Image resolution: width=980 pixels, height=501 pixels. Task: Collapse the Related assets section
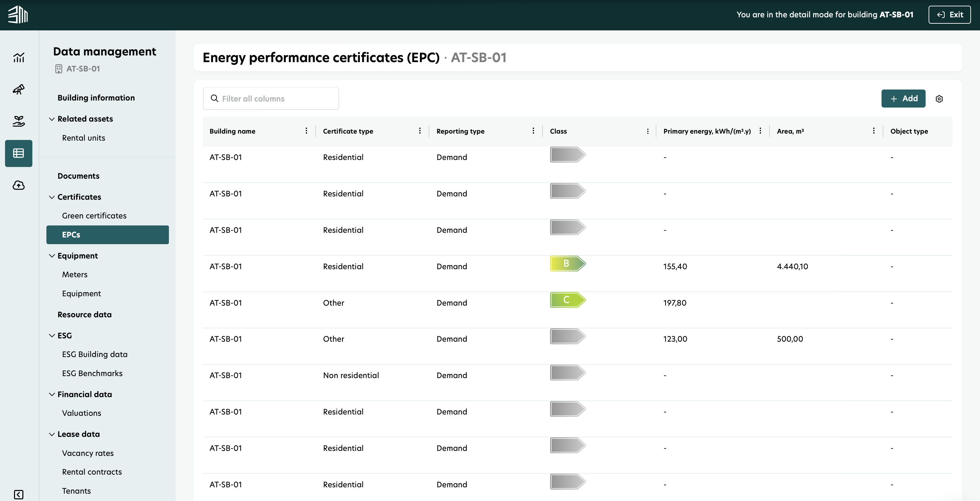click(52, 119)
